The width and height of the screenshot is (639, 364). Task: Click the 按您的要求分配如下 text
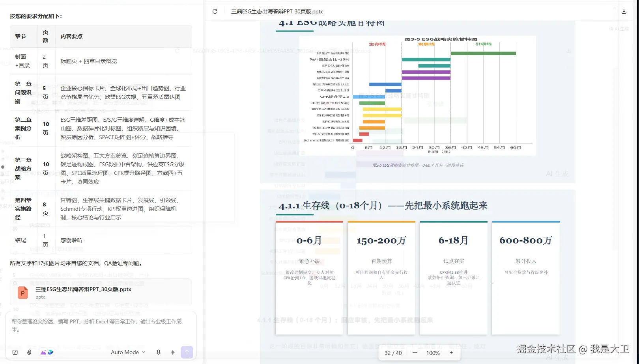[x=36, y=16]
